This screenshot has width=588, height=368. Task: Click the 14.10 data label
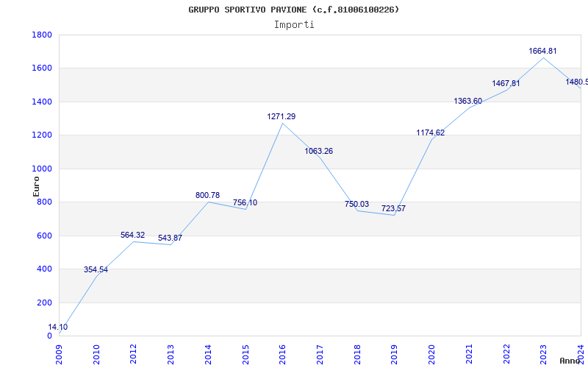[x=58, y=327]
